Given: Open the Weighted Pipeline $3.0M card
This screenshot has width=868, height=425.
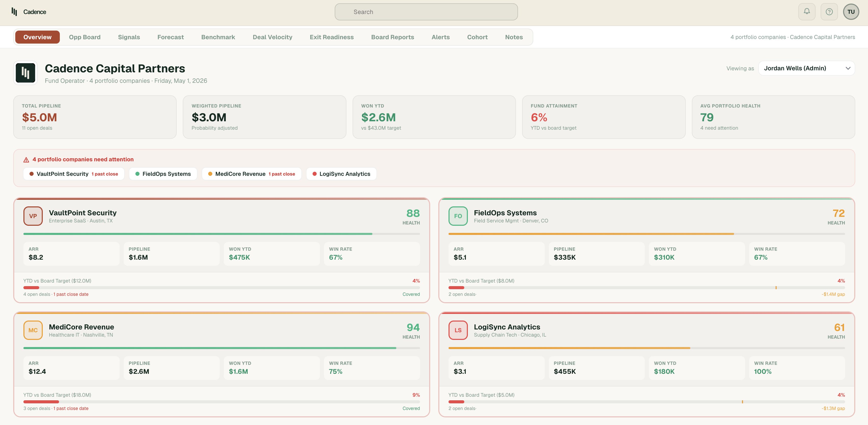Looking at the screenshot, I should pos(264,117).
